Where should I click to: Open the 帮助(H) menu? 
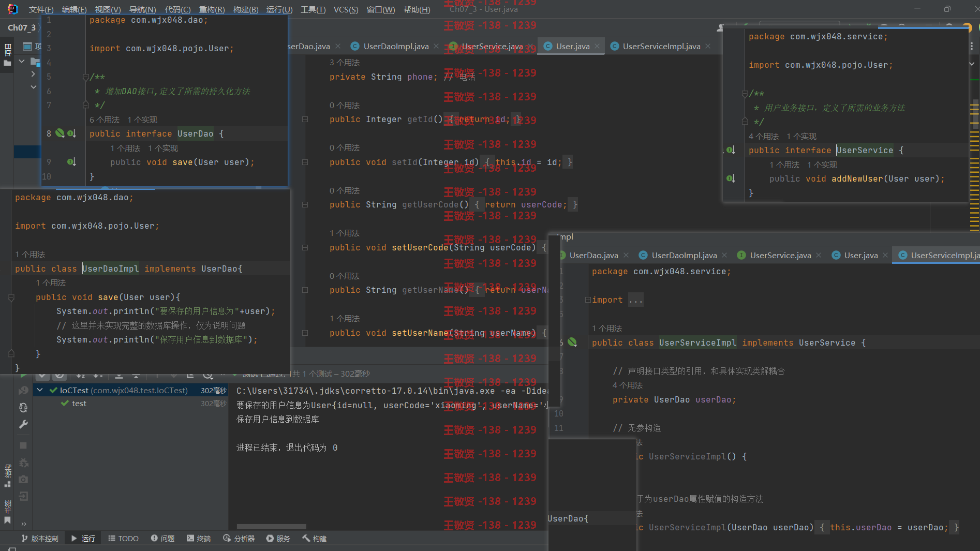417,9
